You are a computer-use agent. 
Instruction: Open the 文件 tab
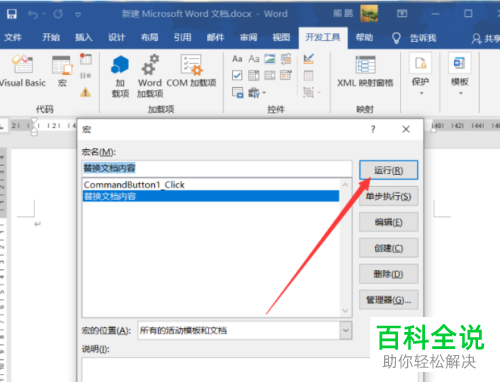tap(13, 37)
